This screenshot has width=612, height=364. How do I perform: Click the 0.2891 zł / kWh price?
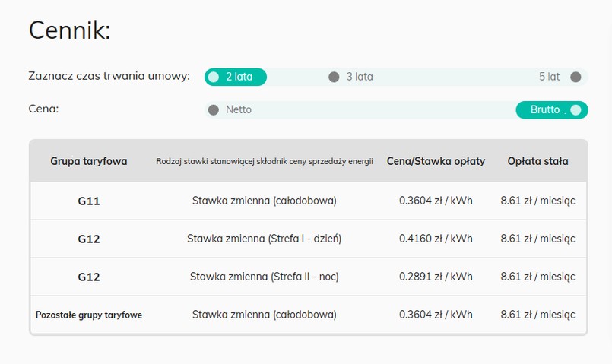436,277
